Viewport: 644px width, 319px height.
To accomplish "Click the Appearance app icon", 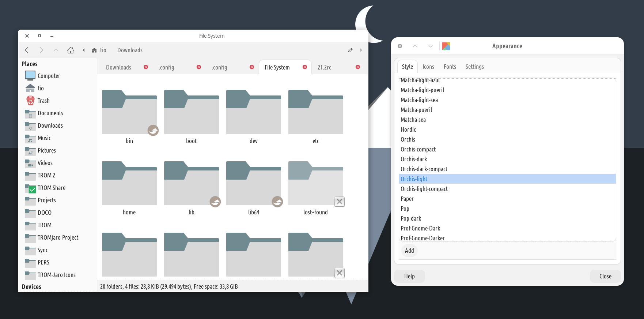I will 446,46.
